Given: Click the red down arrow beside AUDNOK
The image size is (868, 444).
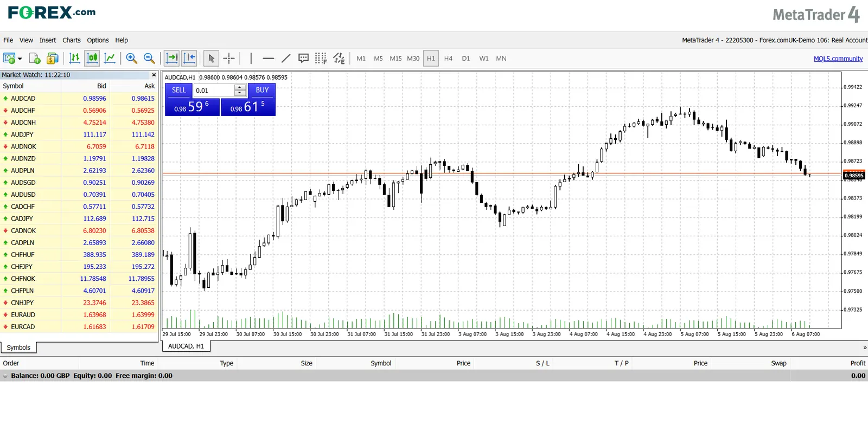Looking at the screenshot, I should (x=5, y=146).
